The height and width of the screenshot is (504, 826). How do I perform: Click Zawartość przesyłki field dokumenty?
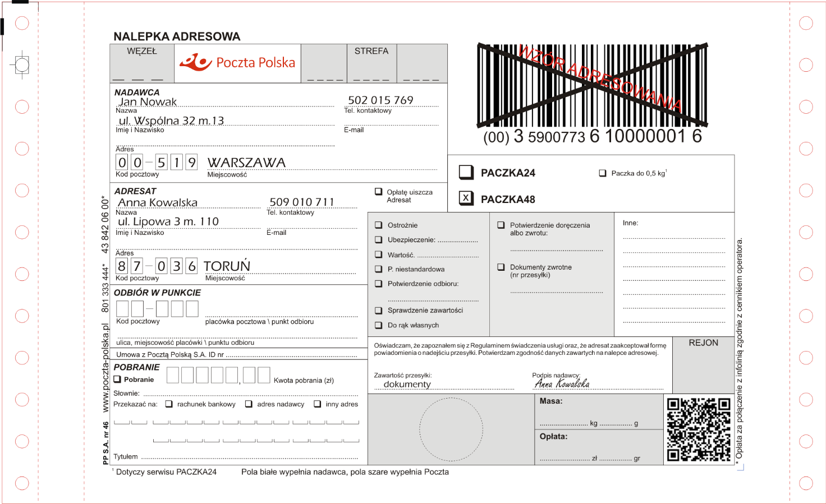click(444, 385)
